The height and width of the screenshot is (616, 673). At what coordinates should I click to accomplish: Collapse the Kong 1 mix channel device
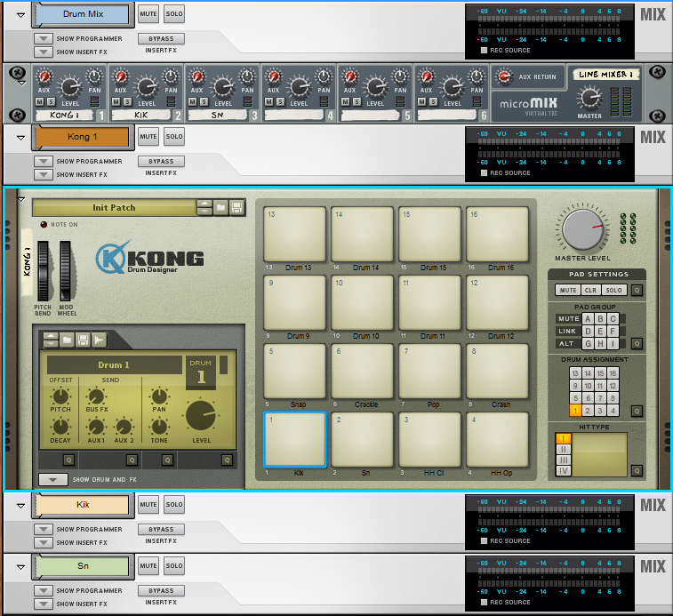click(x=21, y=139)
